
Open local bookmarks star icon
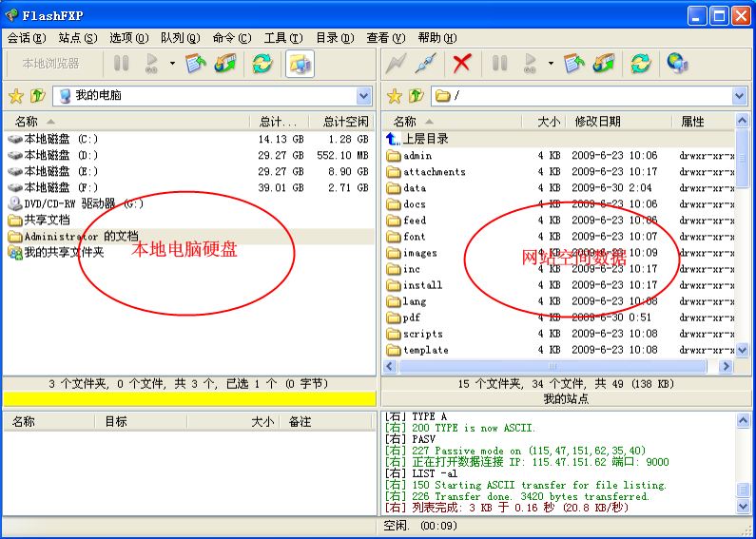tap(15, 96)
